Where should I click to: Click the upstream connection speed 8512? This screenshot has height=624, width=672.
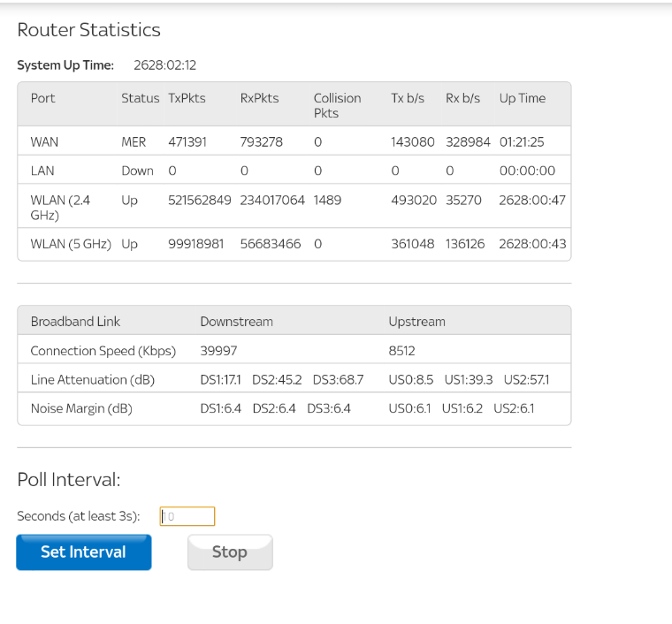point(401,351)
